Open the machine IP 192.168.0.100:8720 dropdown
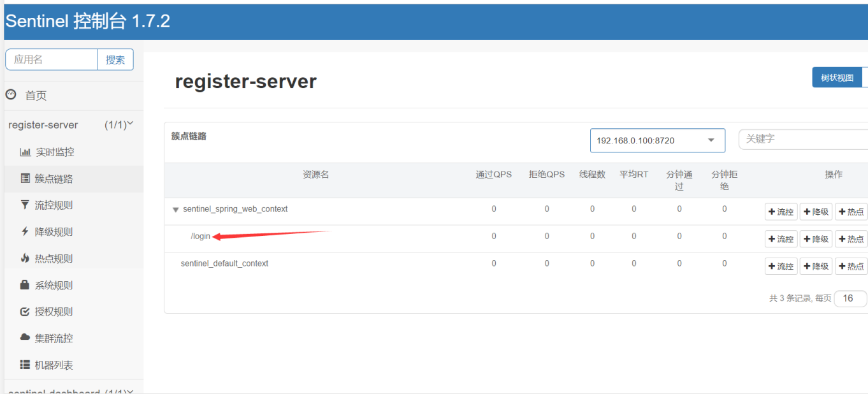This screenshot has height=394, width=868. (658, 140)
